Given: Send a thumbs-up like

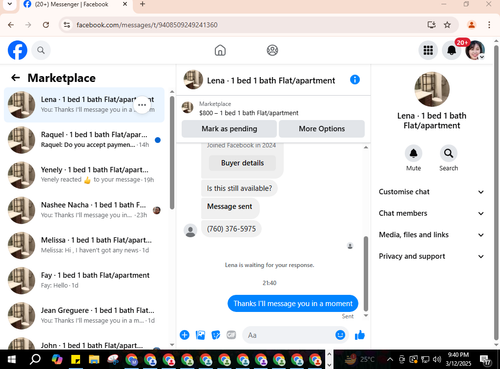Looking at the screenshot, I should [360, 335].
